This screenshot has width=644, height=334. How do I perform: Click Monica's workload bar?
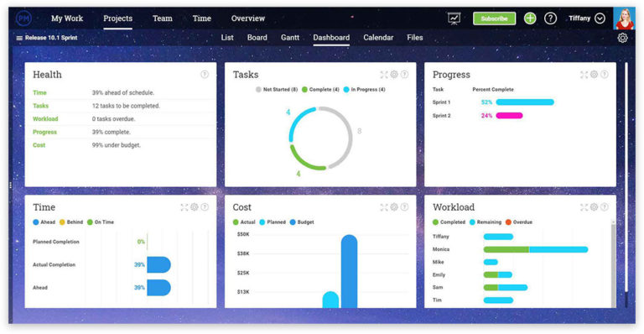[x=536, y=249]
